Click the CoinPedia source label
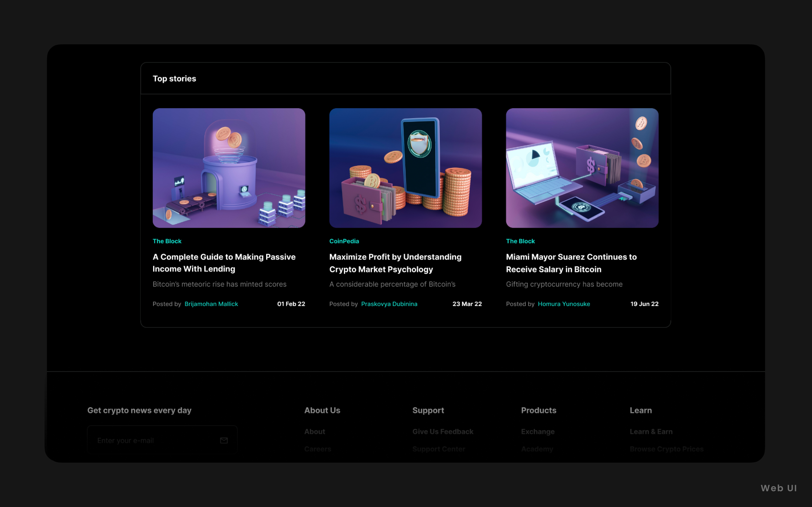Viewport: 812px width, 507px height. pyautogui.click(x=344, y=241)
